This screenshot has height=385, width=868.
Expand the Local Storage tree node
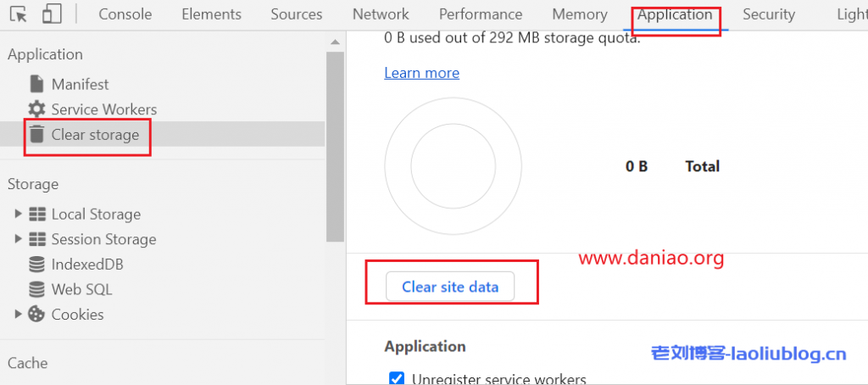coord(19,215)
